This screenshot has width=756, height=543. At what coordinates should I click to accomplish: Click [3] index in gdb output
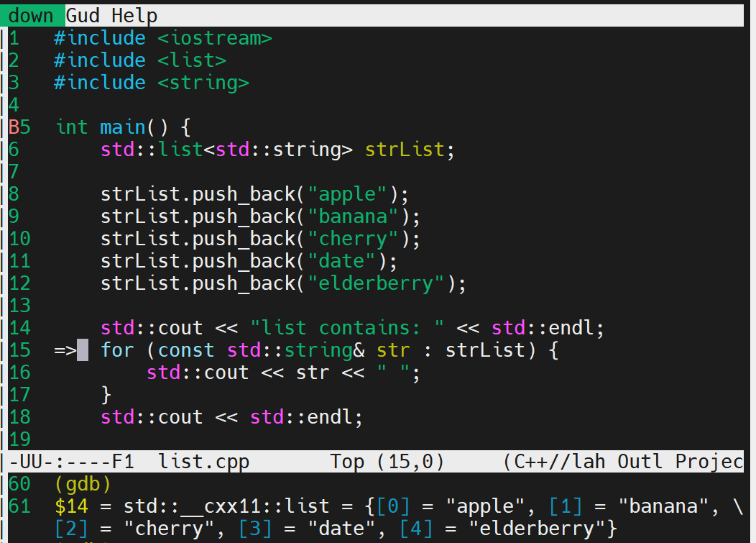tap(255, 529)
